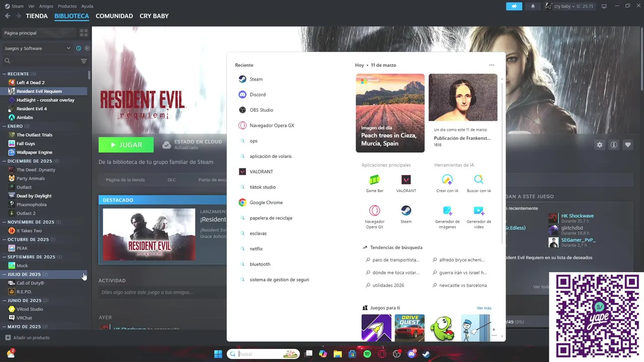
Task: Select The Outlast Trials in library
Action: (34, 135)
